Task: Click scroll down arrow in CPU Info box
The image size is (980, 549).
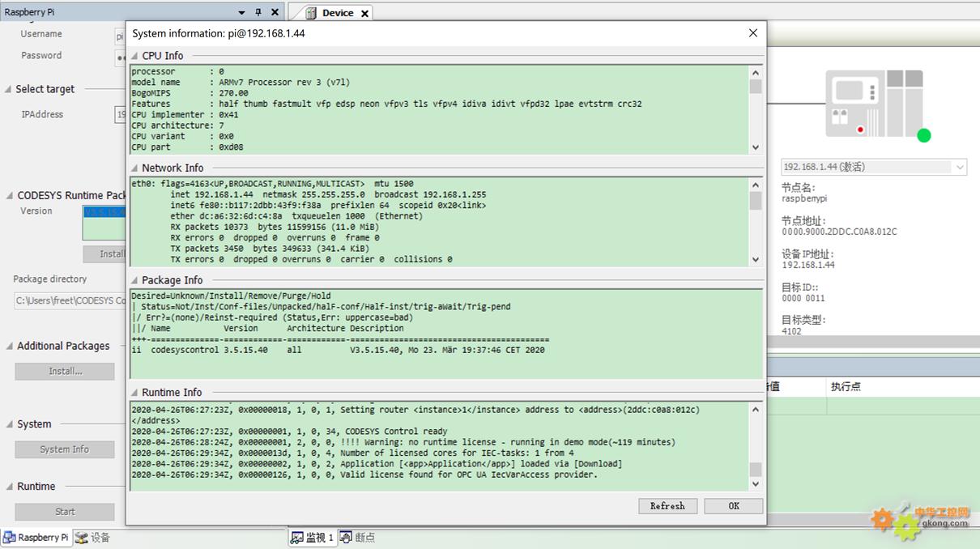Action: click(756, 147)
